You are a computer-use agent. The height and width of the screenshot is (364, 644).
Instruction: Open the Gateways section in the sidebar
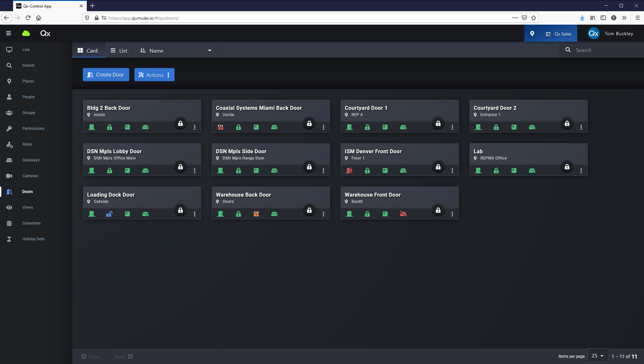click(31, 160)
